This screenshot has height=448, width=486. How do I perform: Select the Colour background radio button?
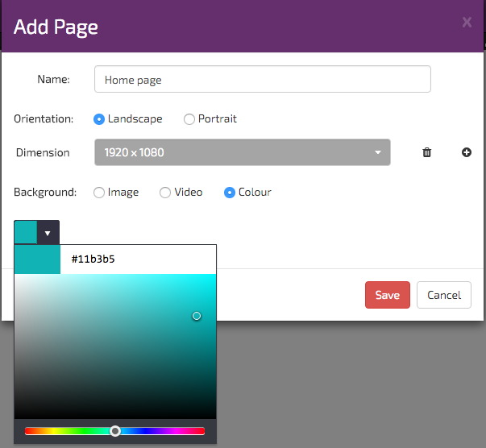tap(230, 193)
